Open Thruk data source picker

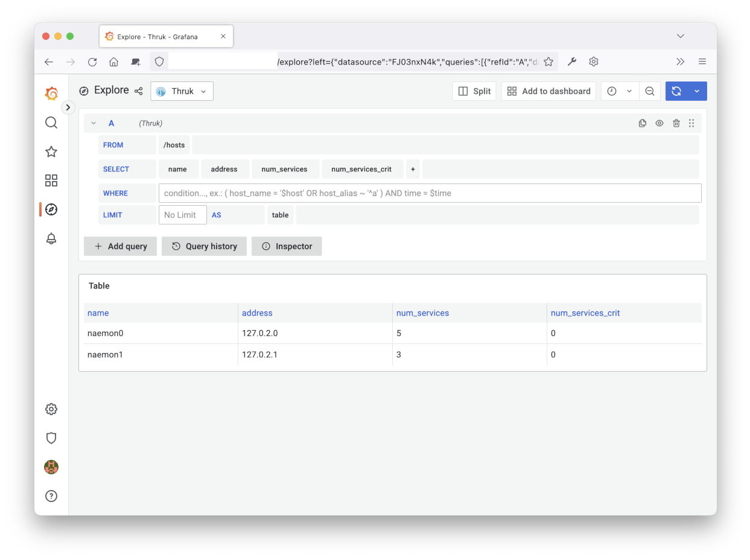(182, 91)
